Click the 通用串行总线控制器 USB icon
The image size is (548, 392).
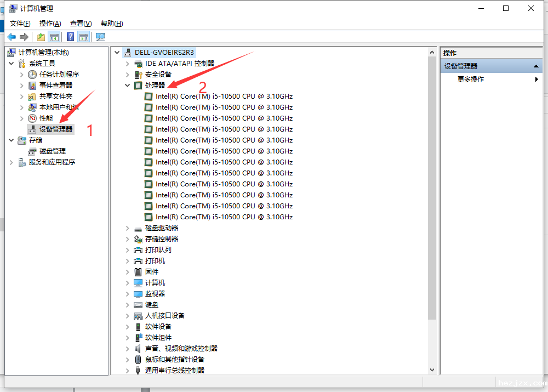click(138, 370)
